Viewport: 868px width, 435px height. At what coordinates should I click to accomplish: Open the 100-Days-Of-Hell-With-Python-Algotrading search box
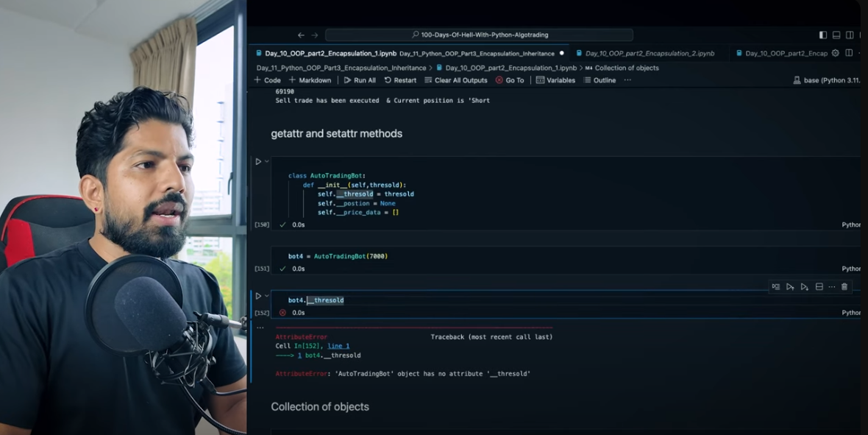pyautogui.click(x=479, y=35)
